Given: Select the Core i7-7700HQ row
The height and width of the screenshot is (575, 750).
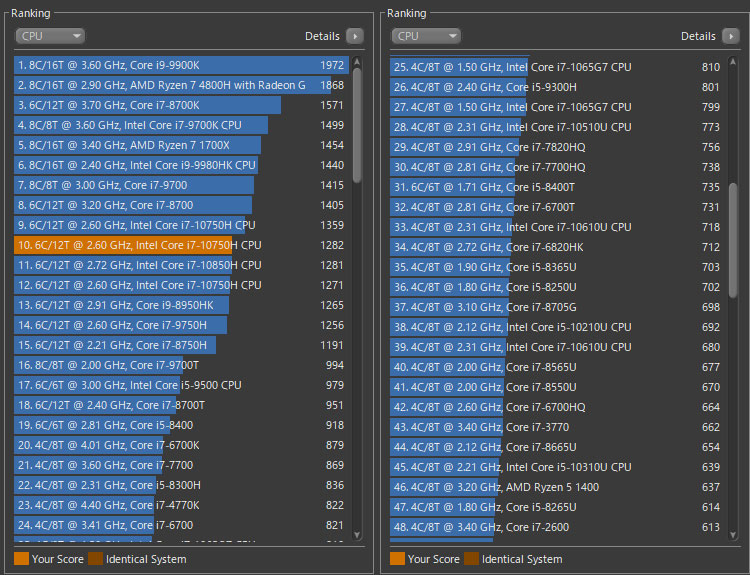Looking at the screenshot, I should pyautogui.click(x=558, y=167).
